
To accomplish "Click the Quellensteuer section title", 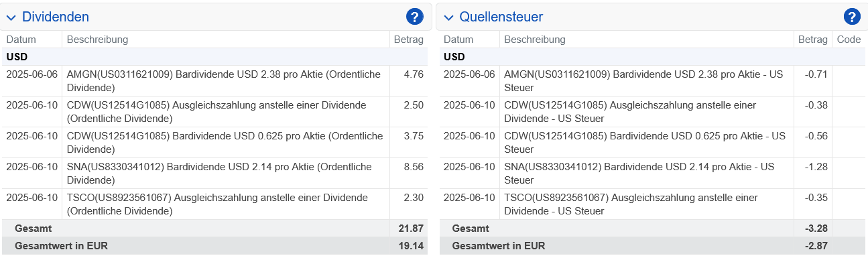I will point(501,17).
